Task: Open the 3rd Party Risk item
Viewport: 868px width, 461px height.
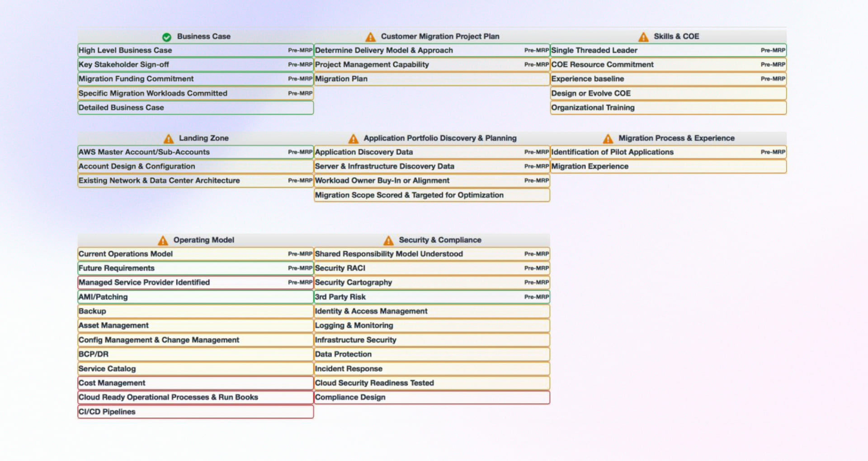Action: [432, 297]
